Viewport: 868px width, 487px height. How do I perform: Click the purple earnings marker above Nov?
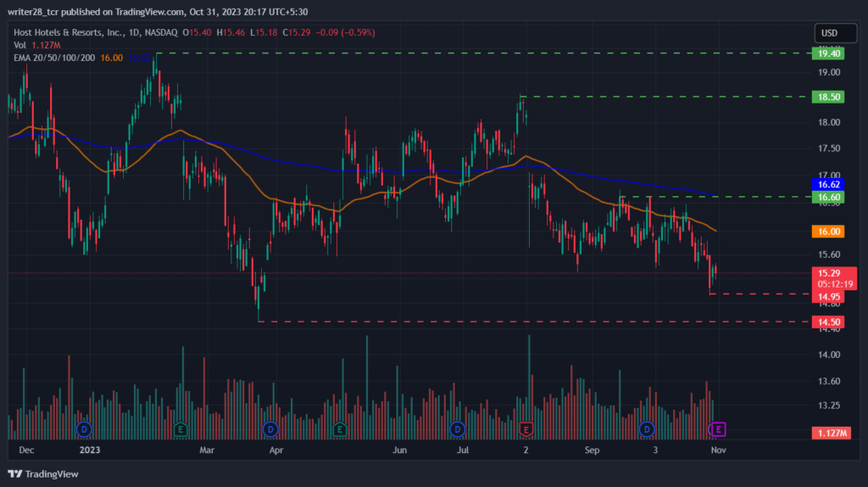click(x=718, y=428)
